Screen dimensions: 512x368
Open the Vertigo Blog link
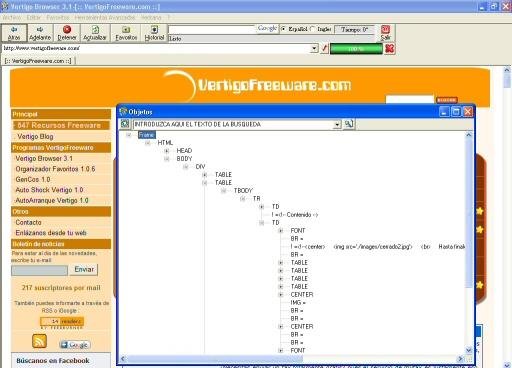(35, 136)
